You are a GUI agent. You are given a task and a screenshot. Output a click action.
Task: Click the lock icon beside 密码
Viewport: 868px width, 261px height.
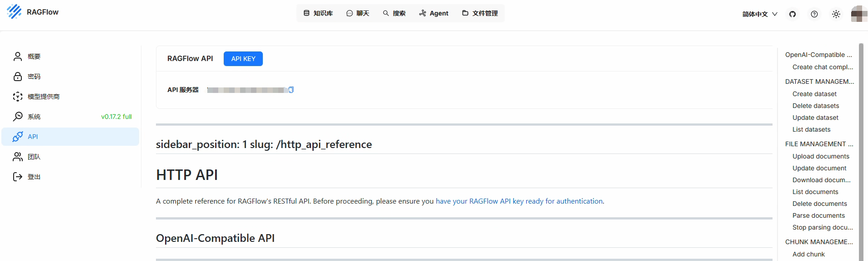click(18, 77)
